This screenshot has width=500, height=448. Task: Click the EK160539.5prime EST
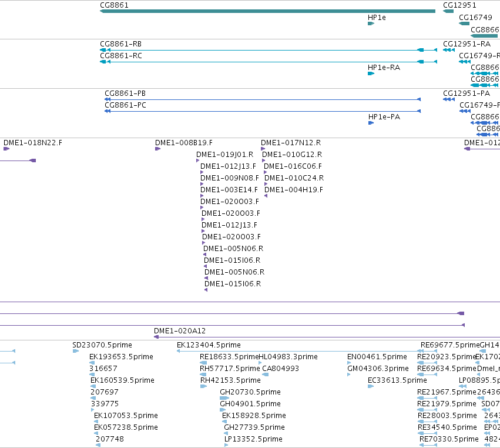pos(93,386)
